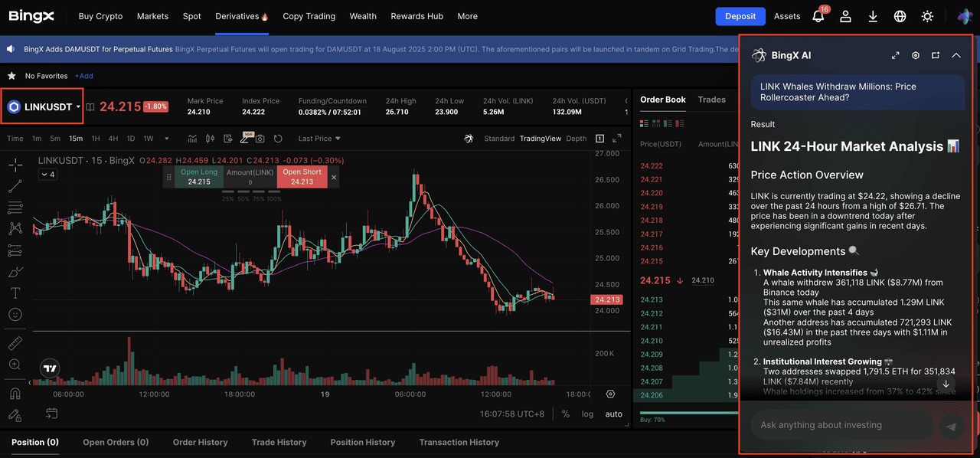Click the Assets link
This screenshot has height=458, width=980.
[x=787, y=16]
